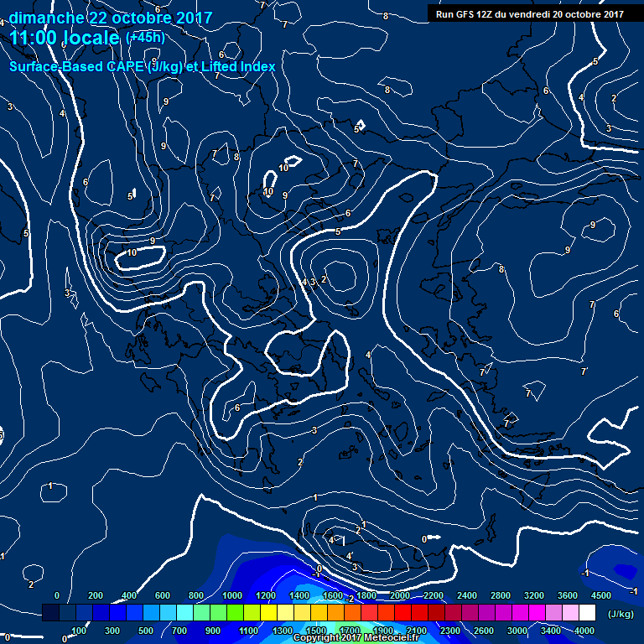Click the legend value "400"
Viewport: 644px width, 644px height.
[x=129, y=595]
